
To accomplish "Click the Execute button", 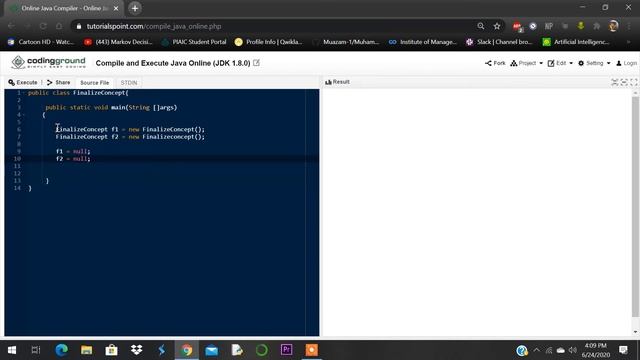I will [23, 82].
